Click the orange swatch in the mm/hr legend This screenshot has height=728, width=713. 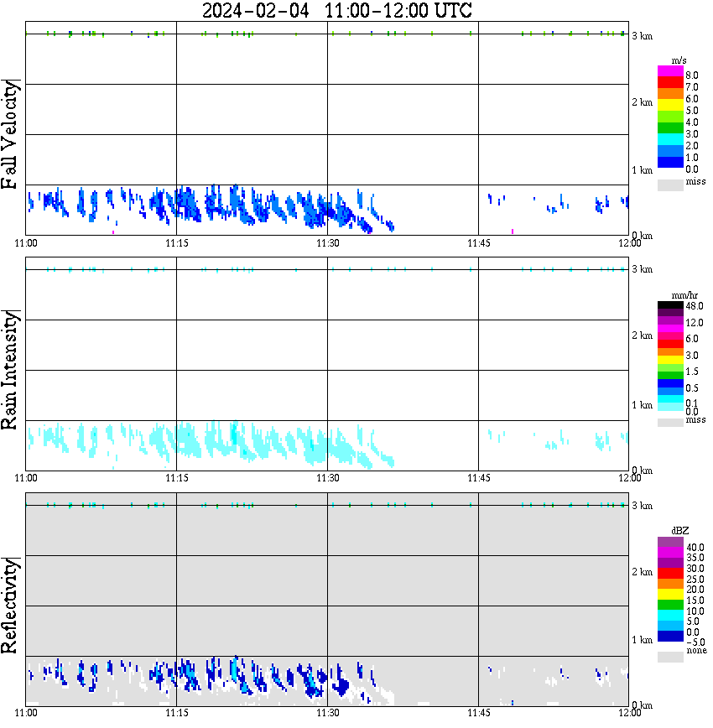[670, 352]
